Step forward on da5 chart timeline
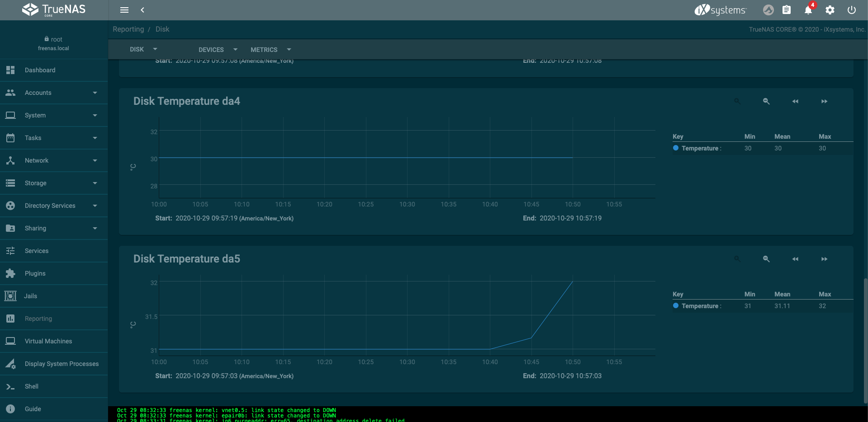868x422 pixels. click(824, 259)
